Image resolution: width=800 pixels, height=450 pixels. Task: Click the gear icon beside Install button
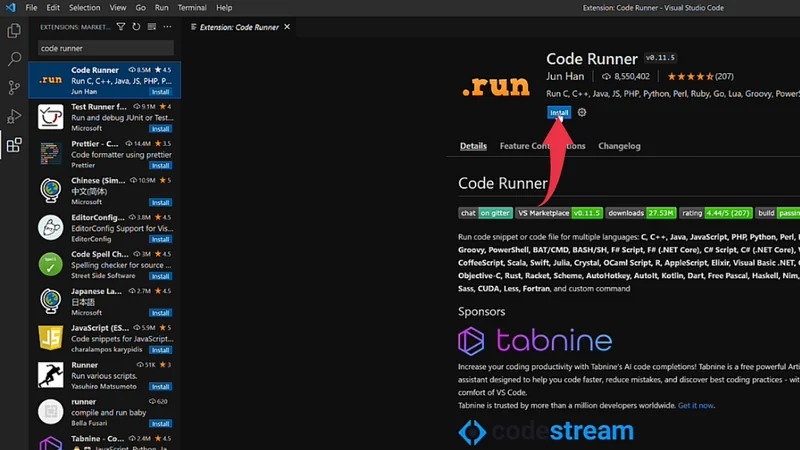(x=582, y=113)
